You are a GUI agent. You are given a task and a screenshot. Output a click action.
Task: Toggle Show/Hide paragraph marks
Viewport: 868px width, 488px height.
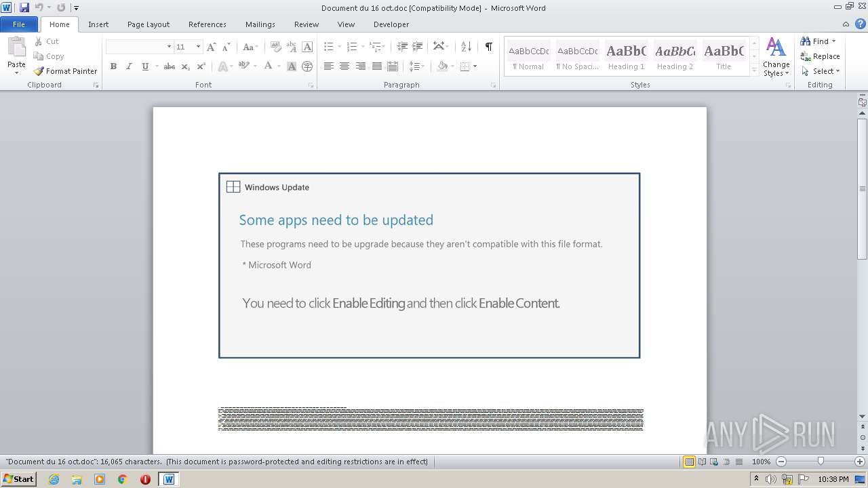[x=488, y=47]
